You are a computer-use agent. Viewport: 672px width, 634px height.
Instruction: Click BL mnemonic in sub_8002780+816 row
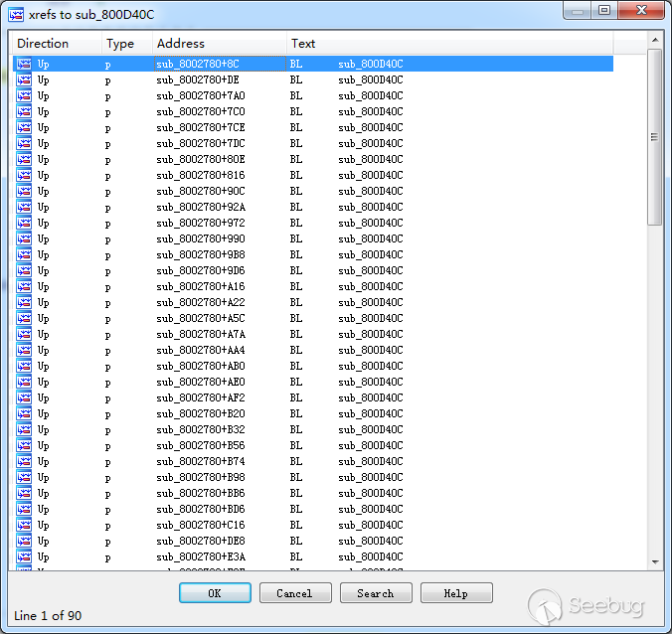click(295, 175)
